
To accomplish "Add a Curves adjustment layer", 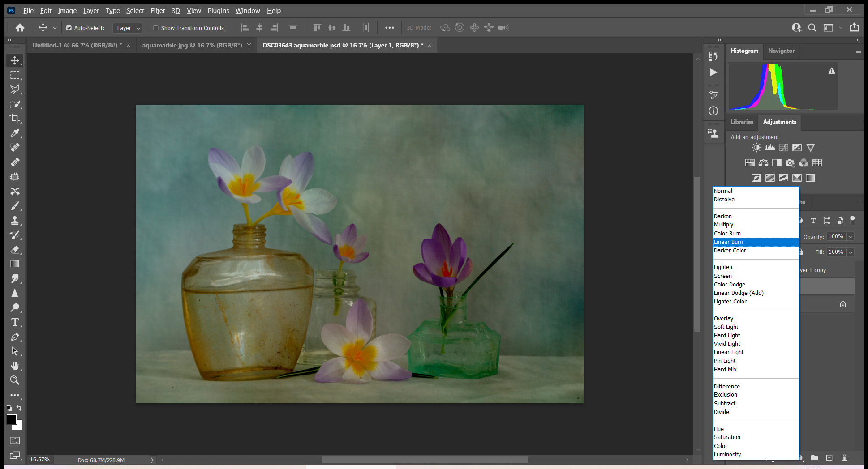I will pyautogui.click(x=783, y=147).
